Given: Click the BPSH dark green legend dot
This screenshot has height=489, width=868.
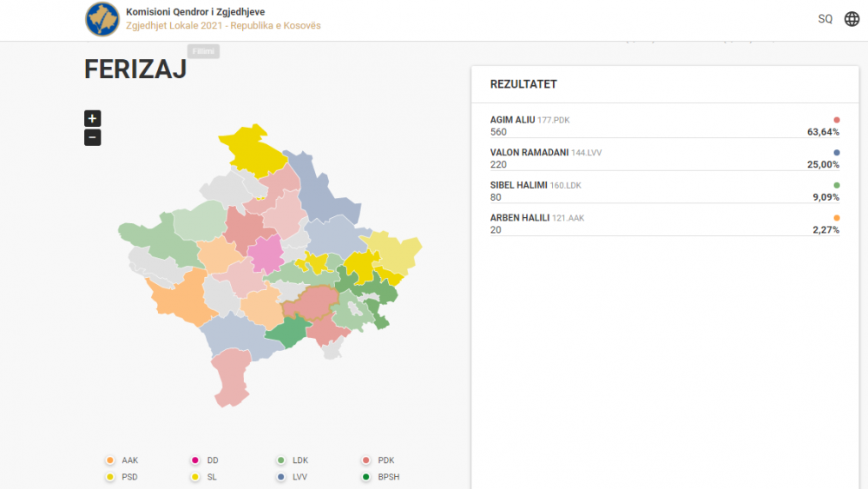Looking at the screenshot, I should [x=366, y=477].
